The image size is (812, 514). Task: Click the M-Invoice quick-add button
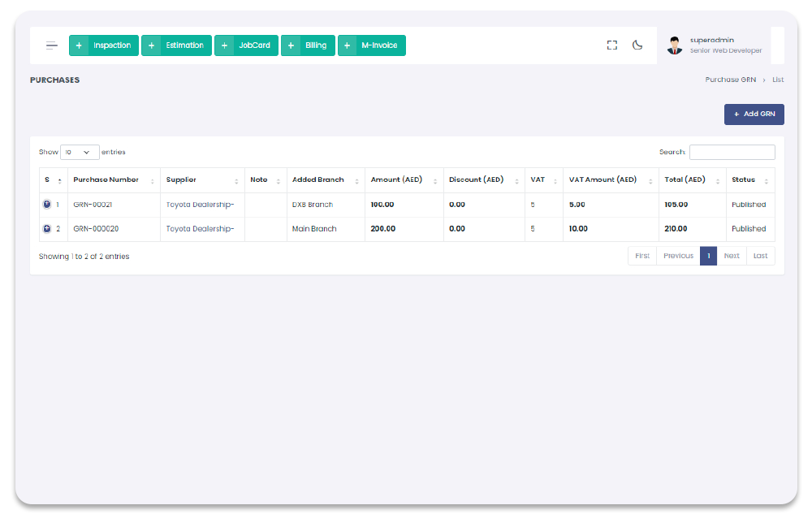click(x=371, y=45)
